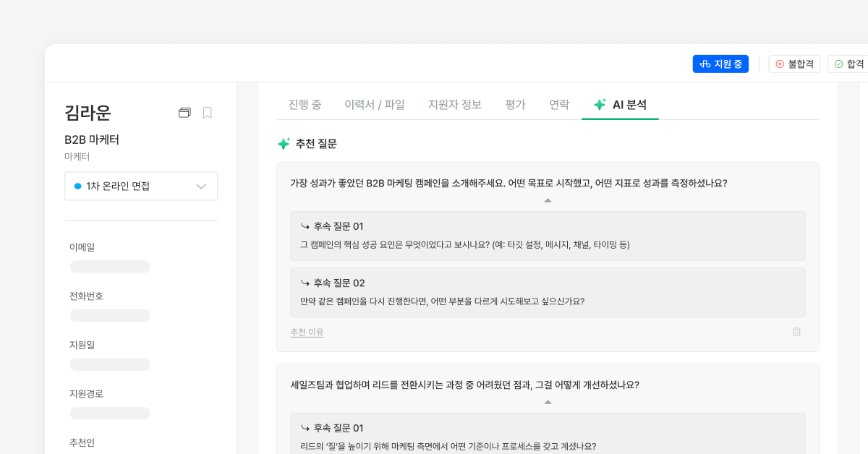The height and width of the screenshot is (454, 868).
Task: Select the 평가 tab
Action: click(x=515, y=104)
